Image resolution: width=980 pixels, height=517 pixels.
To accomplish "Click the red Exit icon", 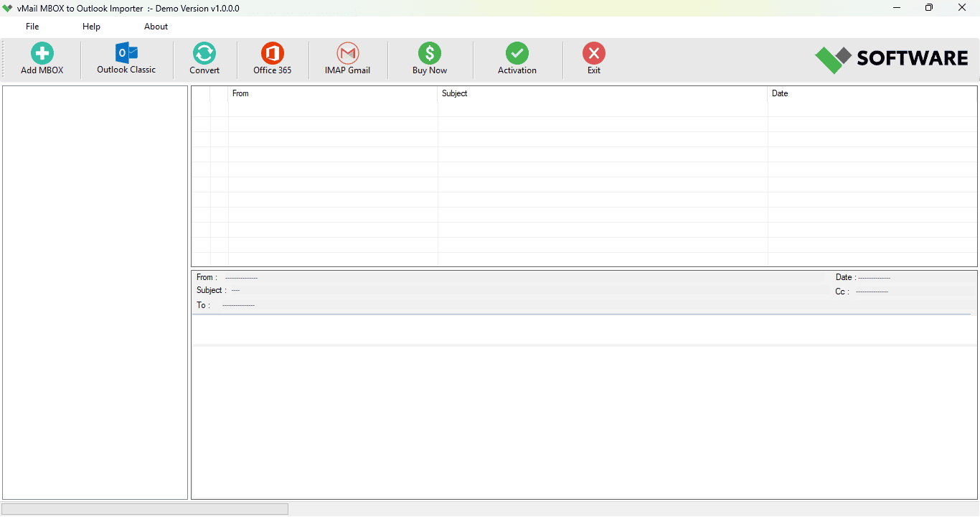I will point(594,53).
